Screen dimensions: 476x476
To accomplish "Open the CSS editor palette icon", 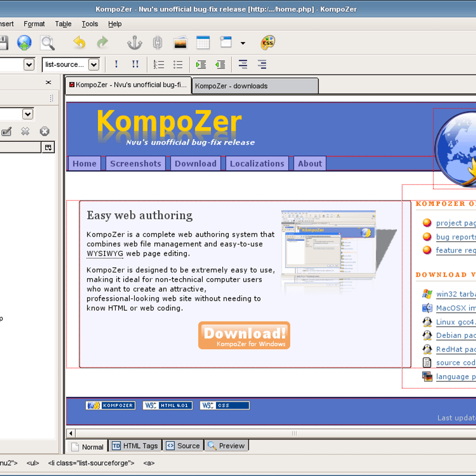I will [268, 42].
